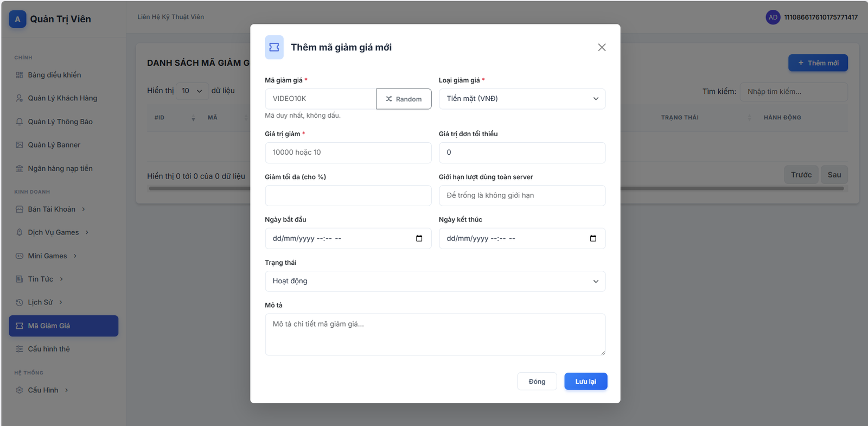Click the shuffle icon on the Random button
Image resolution: width=868 pixels, height=426 pixels.
point(389,99)
